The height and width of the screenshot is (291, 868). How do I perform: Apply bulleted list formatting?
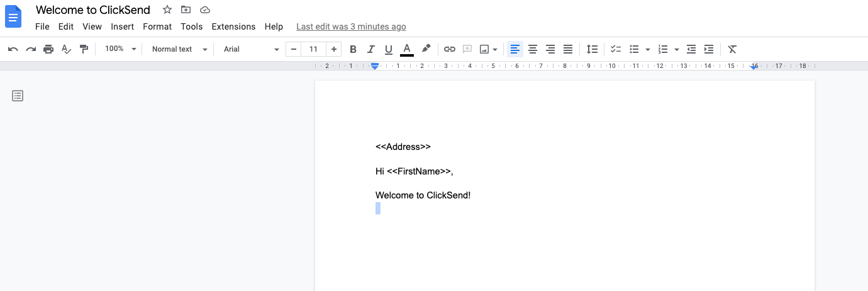point(634,49)
